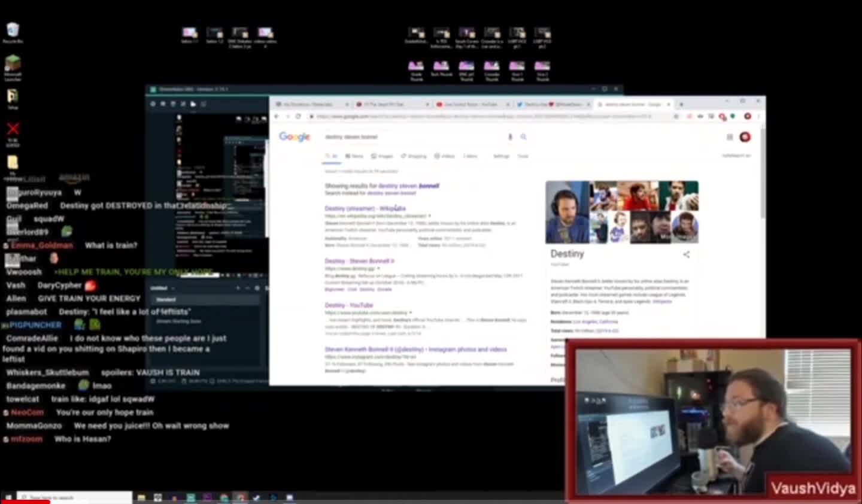The image size is (862, 504).
Task: Open Chrome's three-dot options menu
Action: [x=757, y=116]
